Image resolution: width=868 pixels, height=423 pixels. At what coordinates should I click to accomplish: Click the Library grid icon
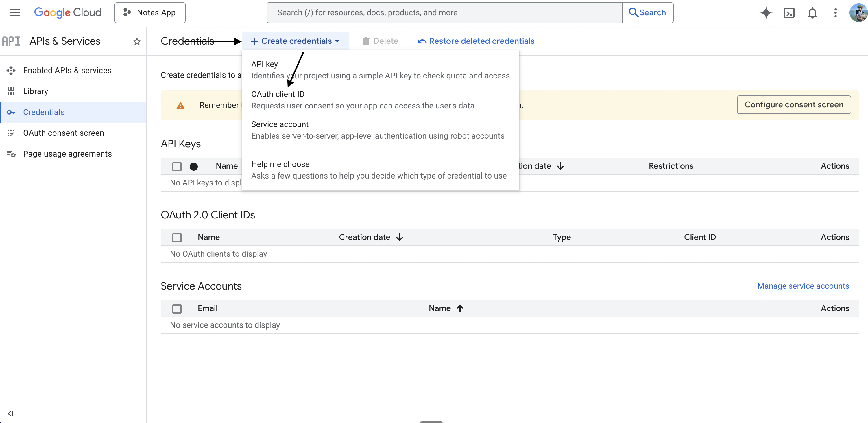[11, 91]
